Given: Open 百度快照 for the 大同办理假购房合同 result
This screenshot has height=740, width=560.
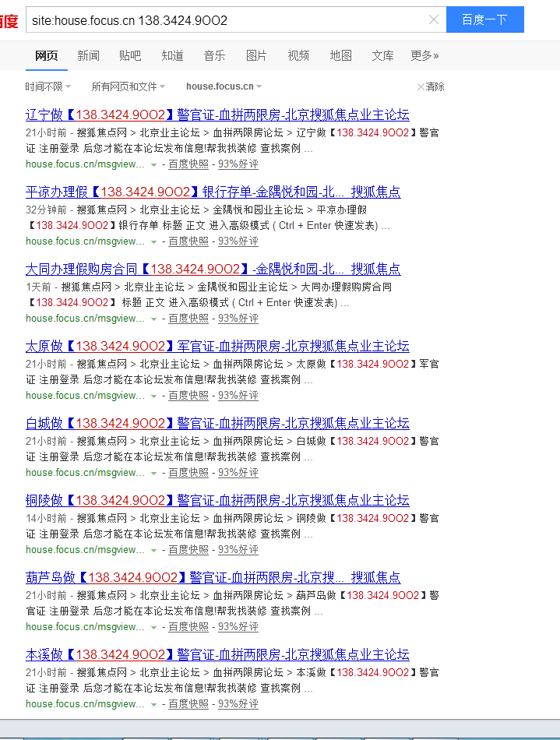Looking at the screenshot, I should coord(188,319).
